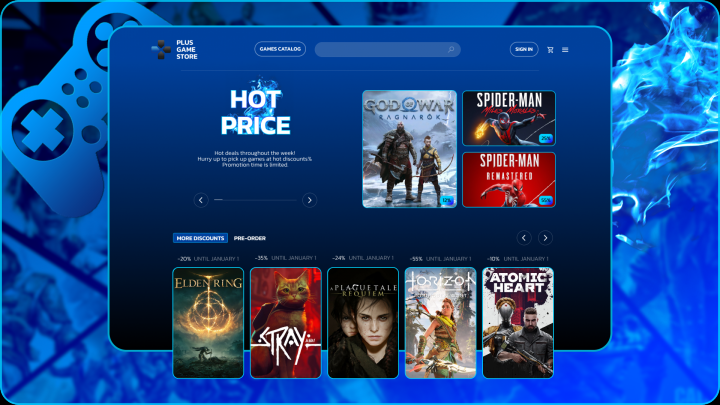Click the -55% Until January 1 label

coord(440,259)
